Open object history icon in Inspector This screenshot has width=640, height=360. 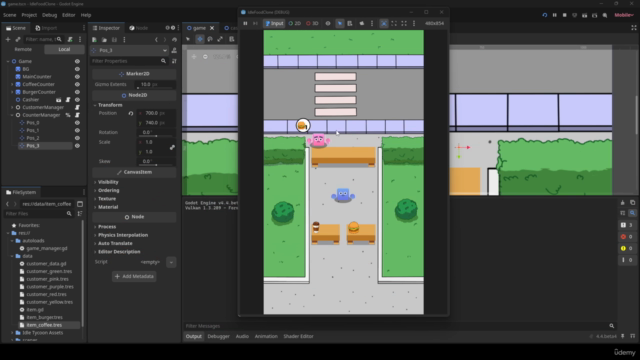pyautogui.click(x=174, y=40)
